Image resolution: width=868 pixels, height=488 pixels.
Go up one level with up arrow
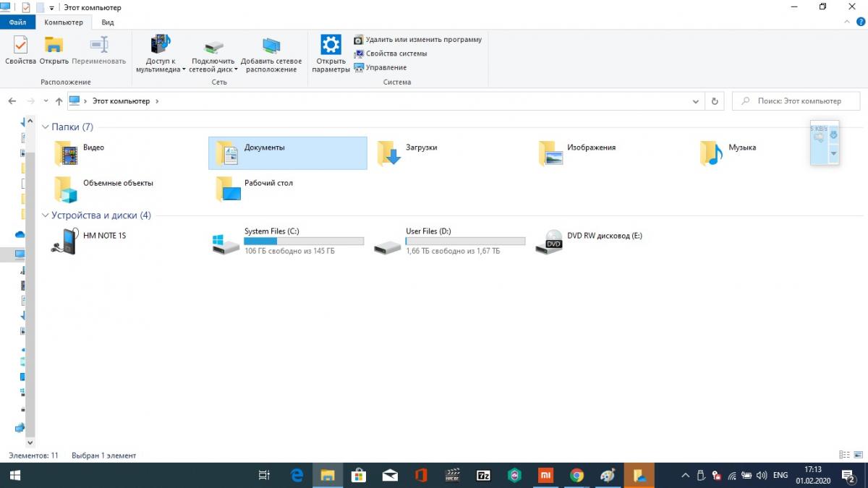pyautogui.click(x=59, y=101)
